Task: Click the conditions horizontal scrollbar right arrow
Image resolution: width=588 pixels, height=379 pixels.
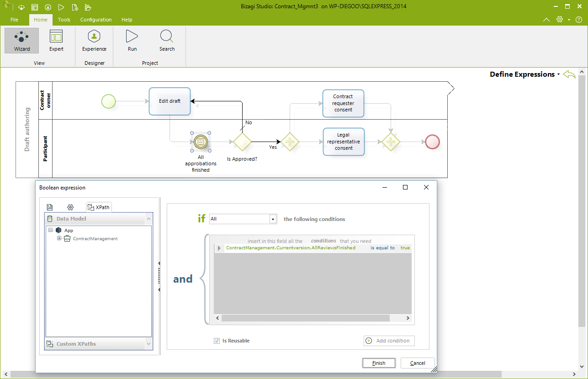Action: [408, 318]
